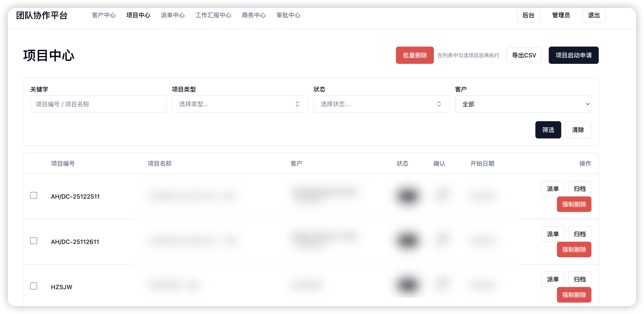Go to 客户中心 in the navigation
644x314 pixels.
point(104,15)
